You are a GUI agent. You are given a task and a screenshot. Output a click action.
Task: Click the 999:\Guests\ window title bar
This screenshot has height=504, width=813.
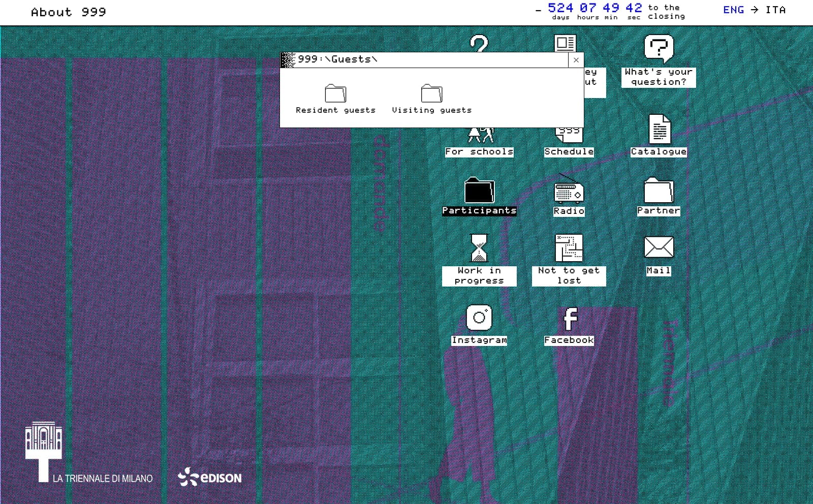click(x=424, y=60)
